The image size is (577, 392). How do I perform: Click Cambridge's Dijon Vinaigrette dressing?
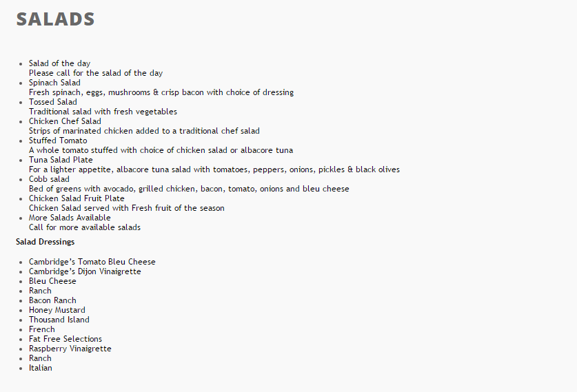pyautogui.click(x=85, y=271)
